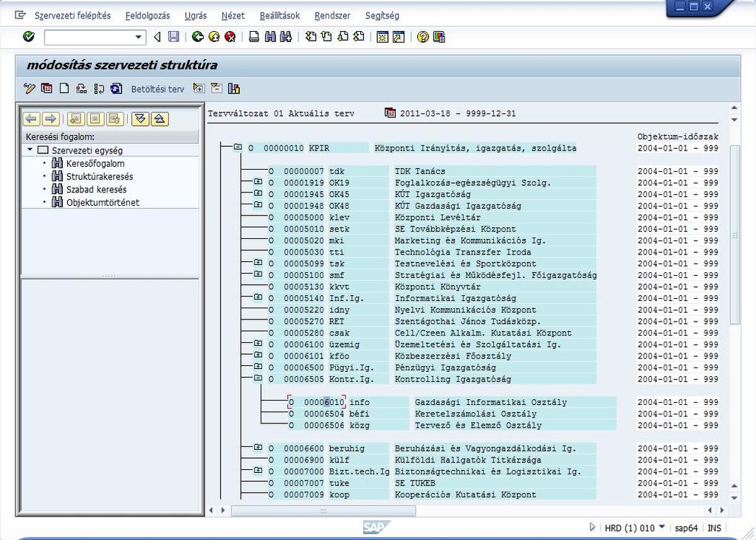Expand the Inf.Ig. Informatikai Igazgatóság node

[258, 297]
